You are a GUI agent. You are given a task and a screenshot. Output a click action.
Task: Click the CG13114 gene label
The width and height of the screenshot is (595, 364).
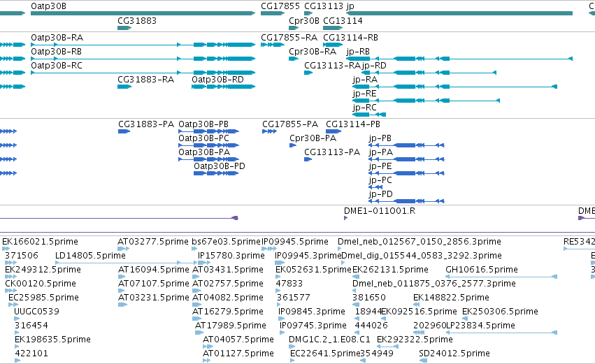[343, 21]
